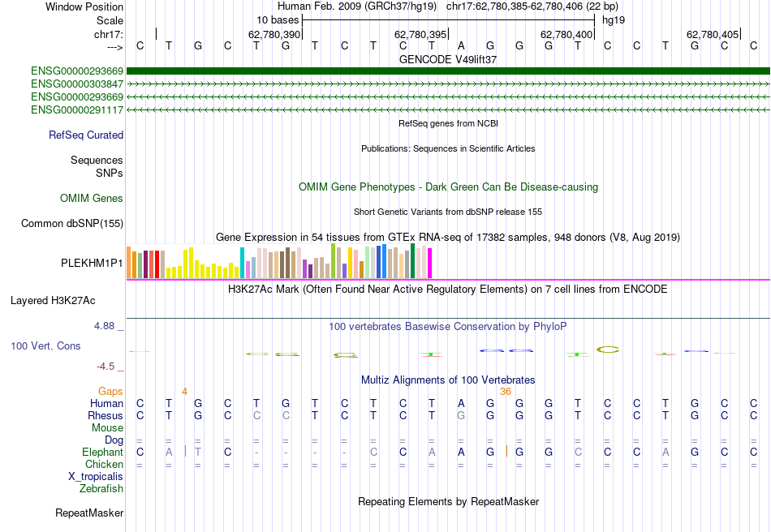
Task: Click the Elephant species label
Action: [103, 453]
